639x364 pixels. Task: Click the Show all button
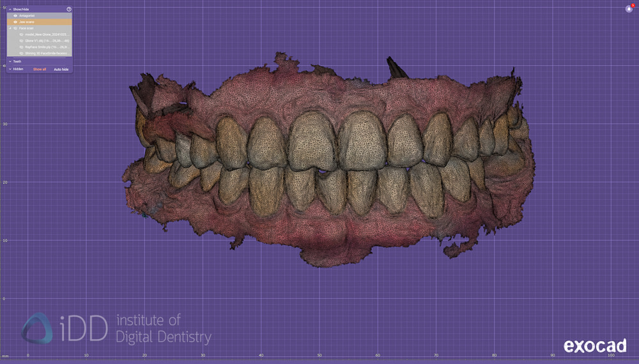tap(40, 69)
